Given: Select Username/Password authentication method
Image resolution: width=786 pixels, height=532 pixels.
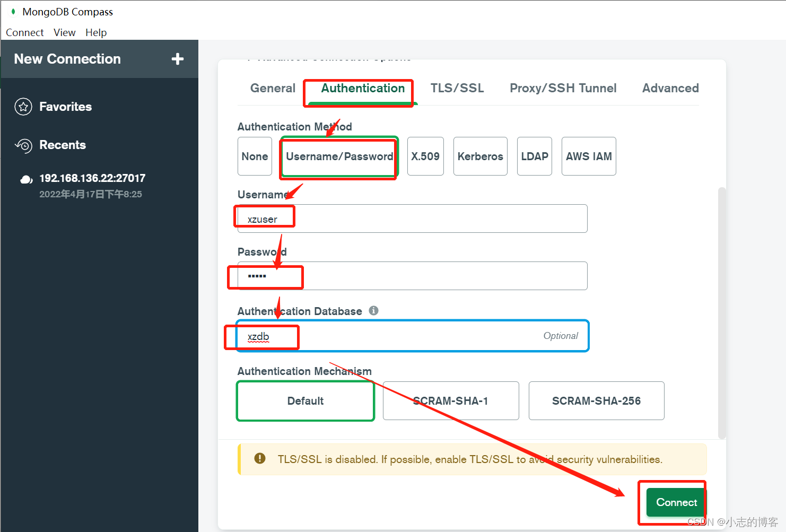Looking at the screenshot, I should pyautogui.click(x=339, y=156).
